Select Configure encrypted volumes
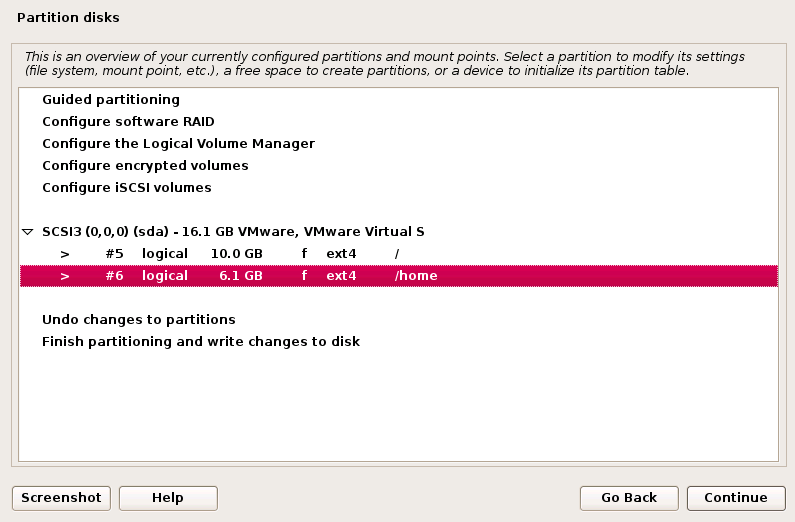This screenshot has height=522, width=795. [145, 166]
